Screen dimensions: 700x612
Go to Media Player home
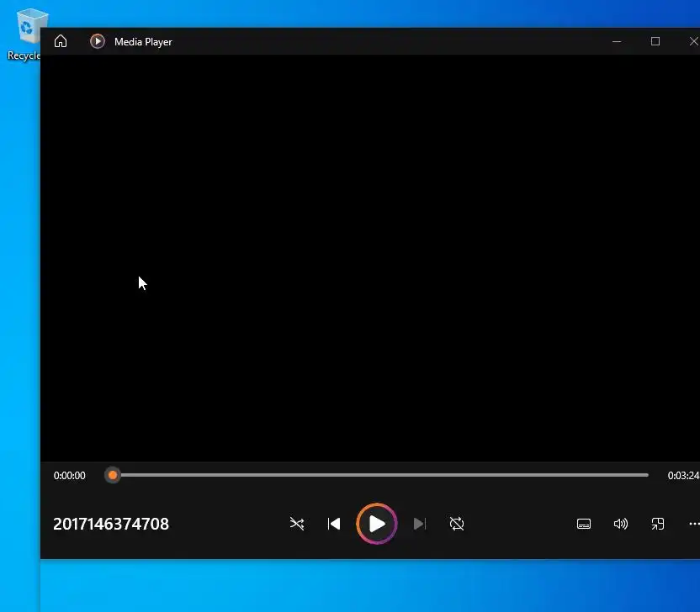pyautogui.click(x=61, y=41)
